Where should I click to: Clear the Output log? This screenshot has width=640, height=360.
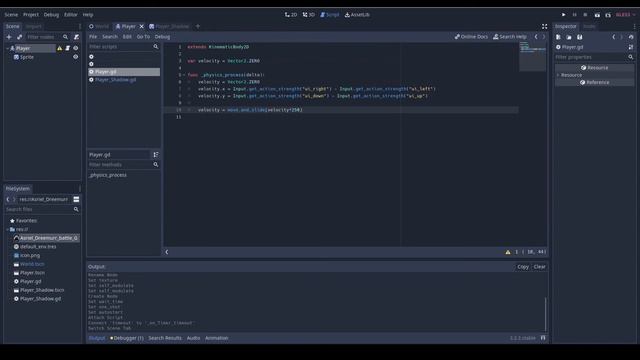pos(540,267)
